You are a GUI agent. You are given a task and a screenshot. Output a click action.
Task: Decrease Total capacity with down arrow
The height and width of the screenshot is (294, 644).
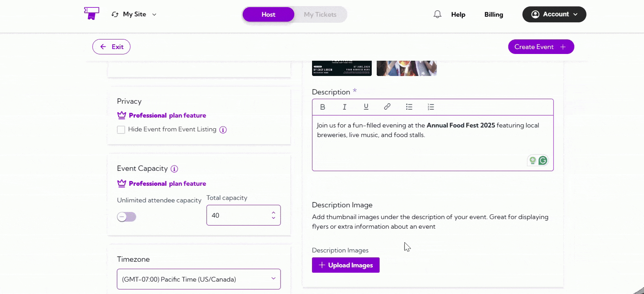point(273,218)
